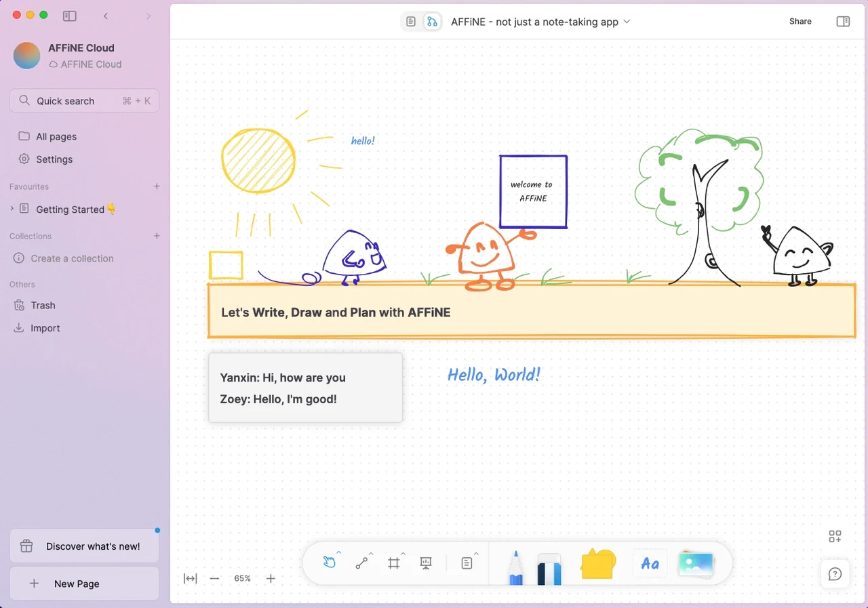Screen dimensions: 868x608
Task: Switch to page mode
Action: click(x=411, y=22)
